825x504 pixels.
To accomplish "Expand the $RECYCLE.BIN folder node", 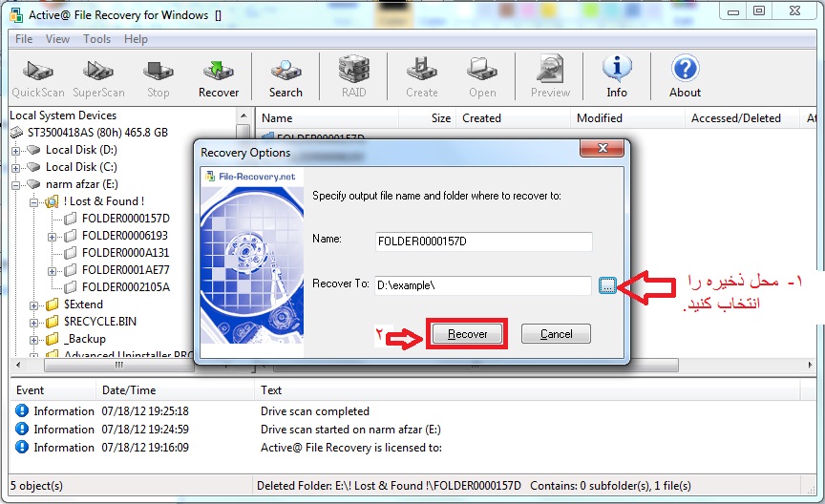I will tap(33, 323).
